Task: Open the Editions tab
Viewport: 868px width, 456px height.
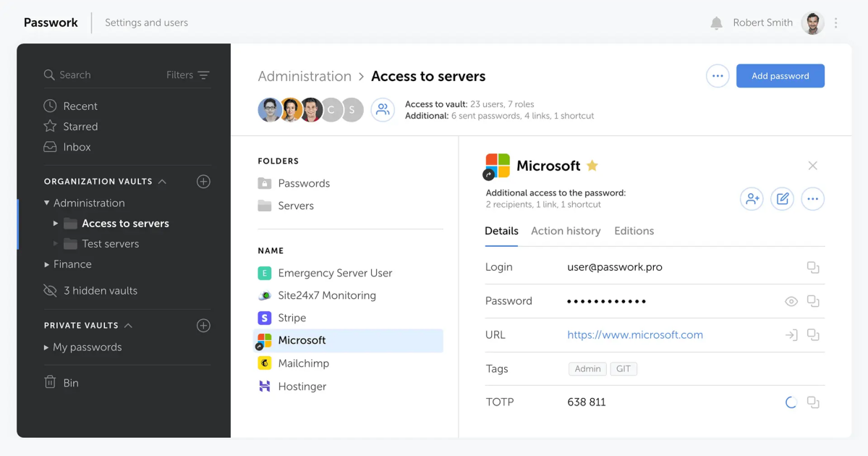Action: pyautogui.click(x=634, y=231)
